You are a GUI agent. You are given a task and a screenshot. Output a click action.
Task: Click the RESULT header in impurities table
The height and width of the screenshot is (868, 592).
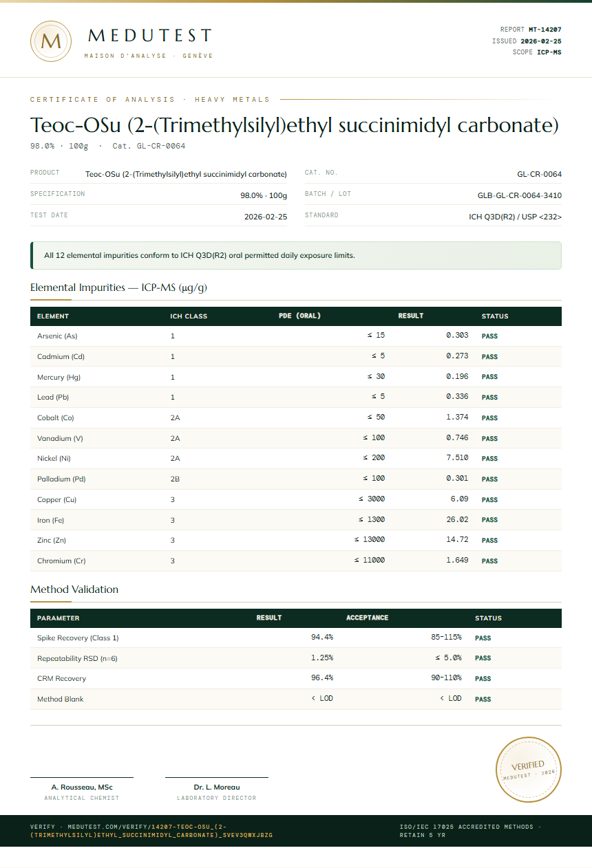pos(411,316)
